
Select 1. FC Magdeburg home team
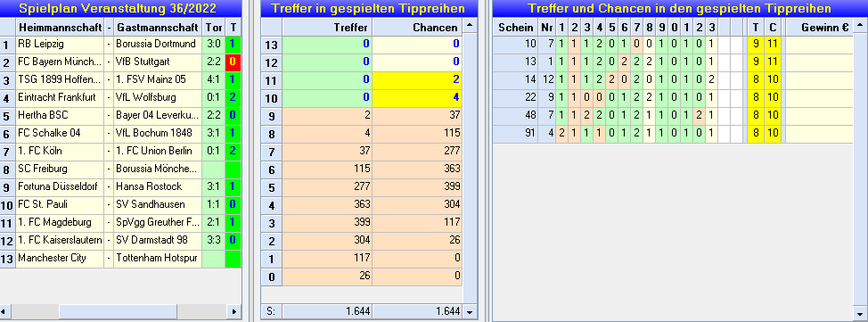60,222
